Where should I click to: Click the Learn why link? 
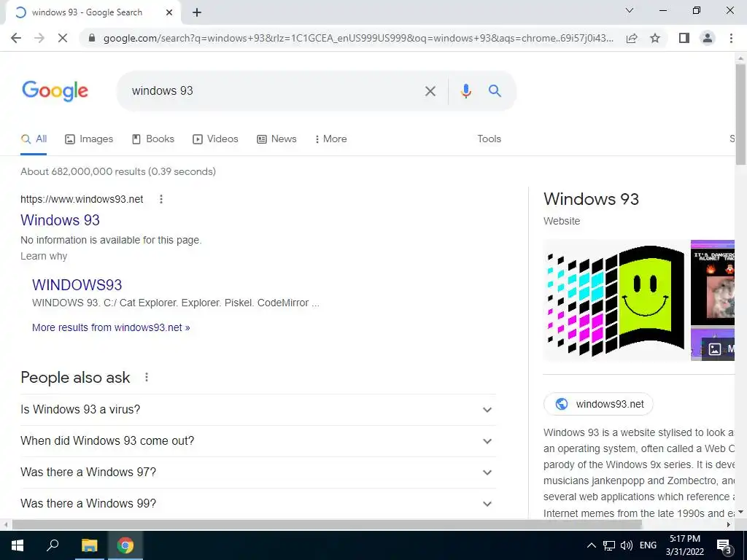(x=44, y=256)
